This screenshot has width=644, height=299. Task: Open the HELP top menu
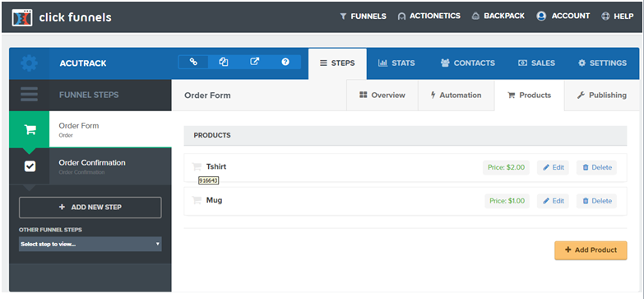618,16
